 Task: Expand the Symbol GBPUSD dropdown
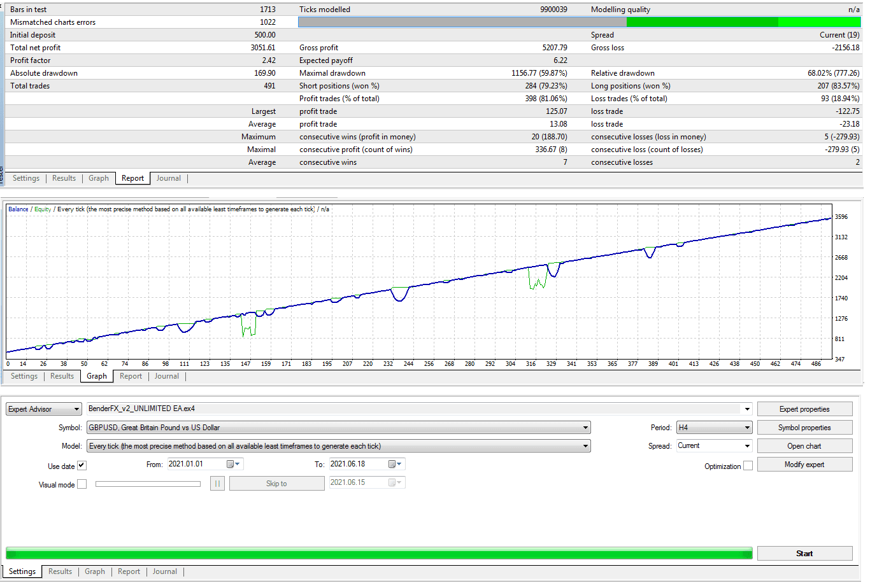tap(585, 428)
